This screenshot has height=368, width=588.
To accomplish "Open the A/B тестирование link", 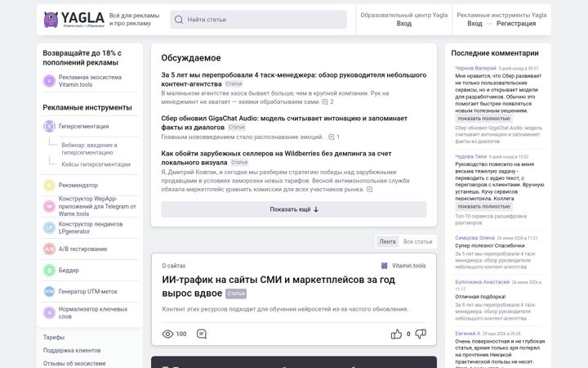I will pos(82,249).
